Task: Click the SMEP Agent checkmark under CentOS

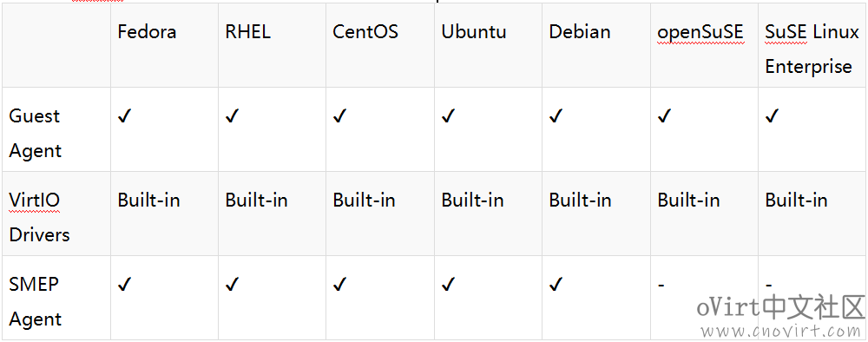Action: 339,285
